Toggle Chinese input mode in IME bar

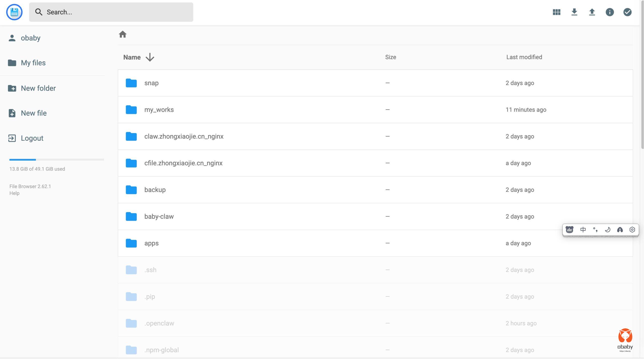point(583,230)
